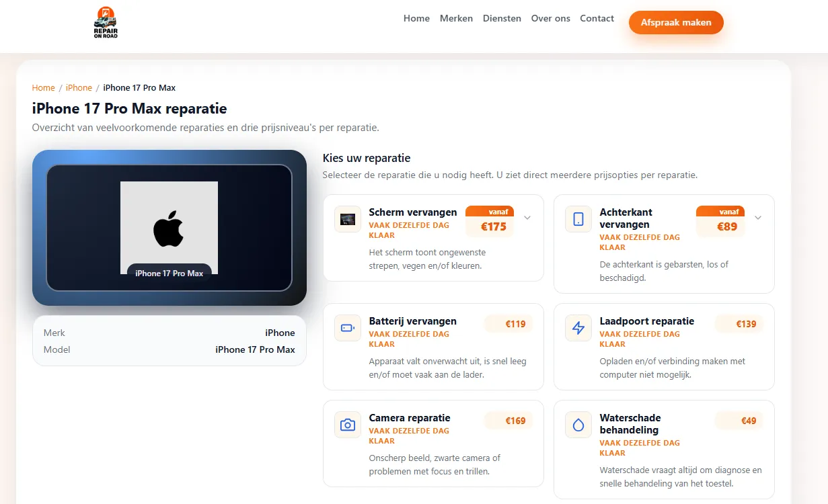Click the camera icon beside Camera reparatie
Screen dimensions: 828x504
(x=348, y=425)
